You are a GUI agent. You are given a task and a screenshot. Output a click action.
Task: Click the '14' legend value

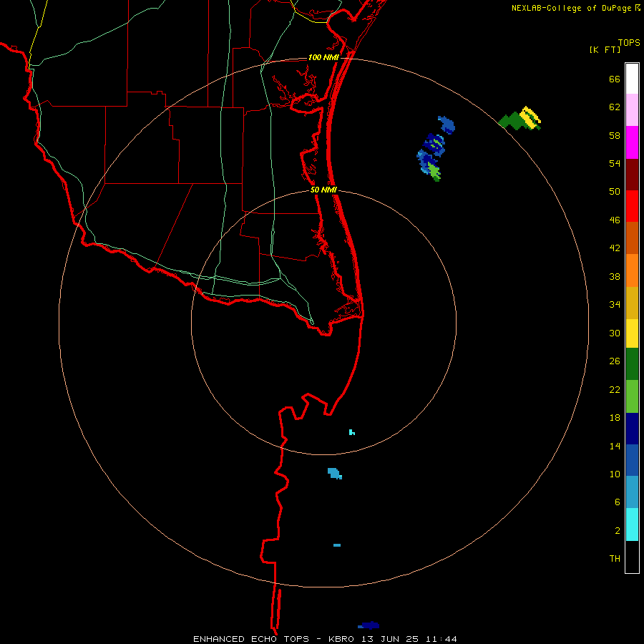[615, 446]
